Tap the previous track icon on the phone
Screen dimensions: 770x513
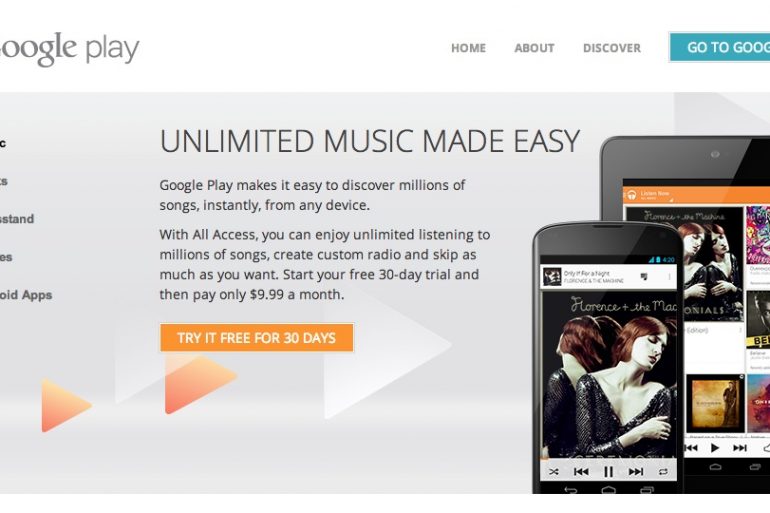(x=581, y=472)
